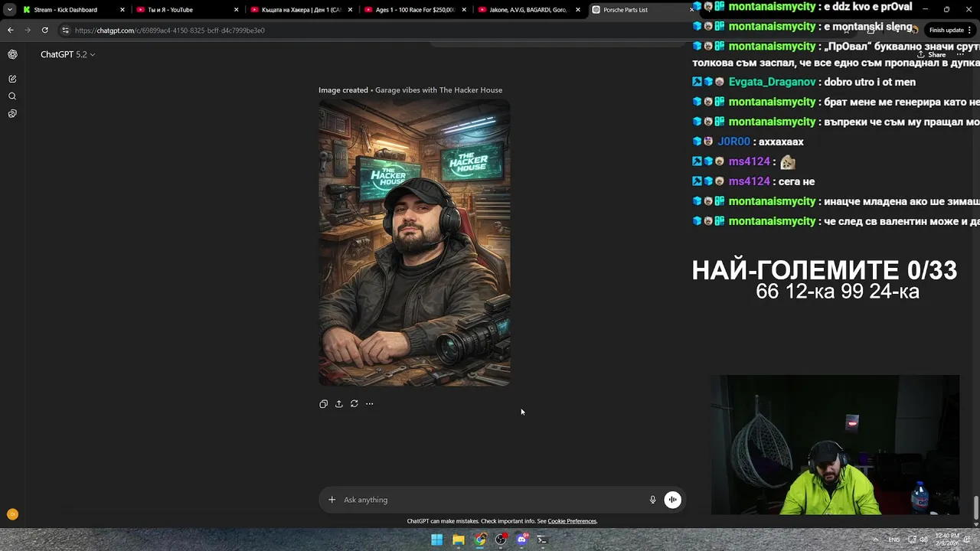Close the Stream - Kick Dashboard tab

tap(122, 10)
